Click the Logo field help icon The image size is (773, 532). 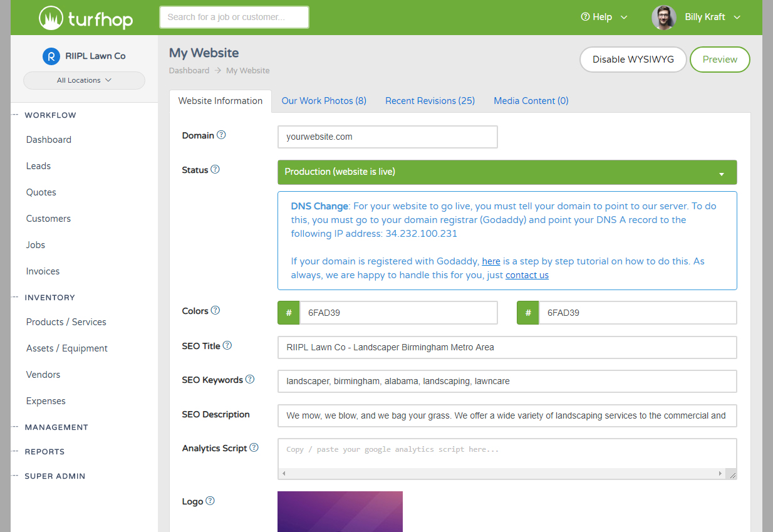(x=210, y=500)
